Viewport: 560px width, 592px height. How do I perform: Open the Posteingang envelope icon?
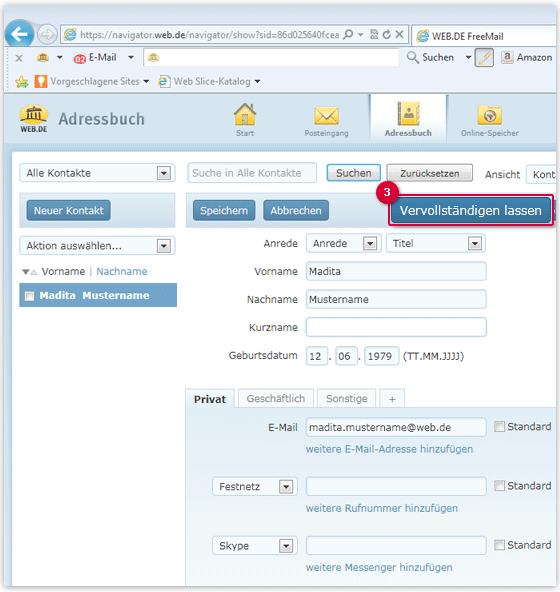[x=327, y=116]
